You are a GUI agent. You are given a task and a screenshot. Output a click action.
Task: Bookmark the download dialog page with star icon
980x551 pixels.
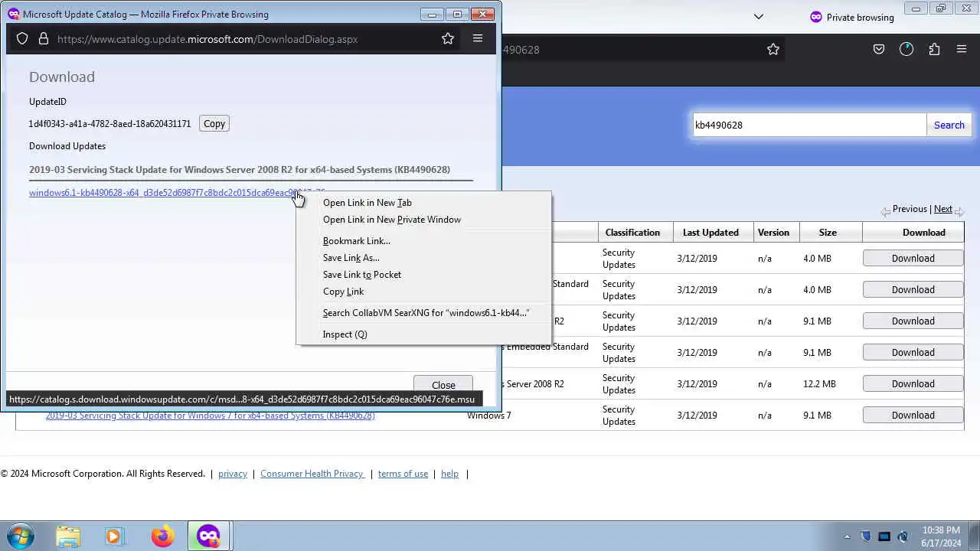(448, 39)
